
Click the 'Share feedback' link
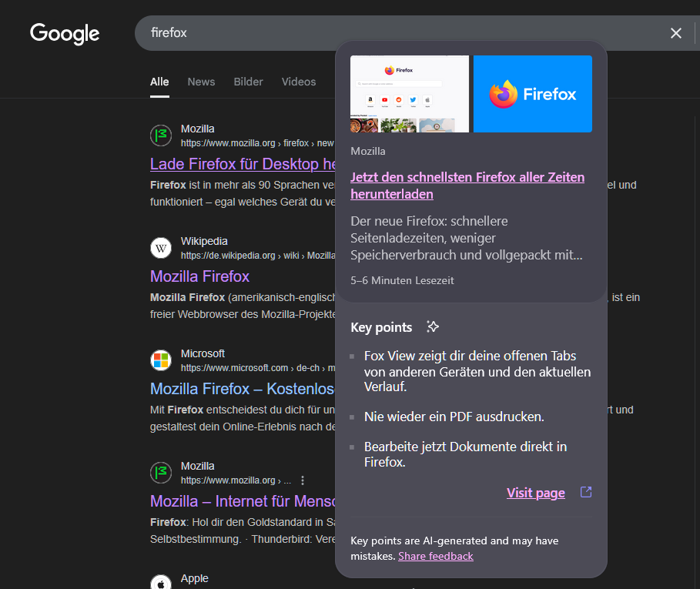436,556
